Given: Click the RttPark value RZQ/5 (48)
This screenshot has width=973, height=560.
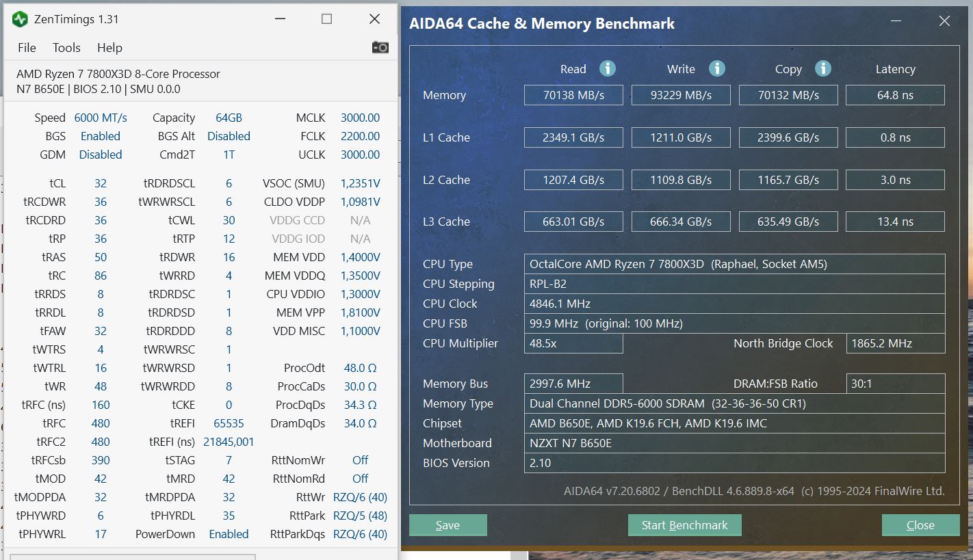Looking at the screenshot, I should [360, 516].
